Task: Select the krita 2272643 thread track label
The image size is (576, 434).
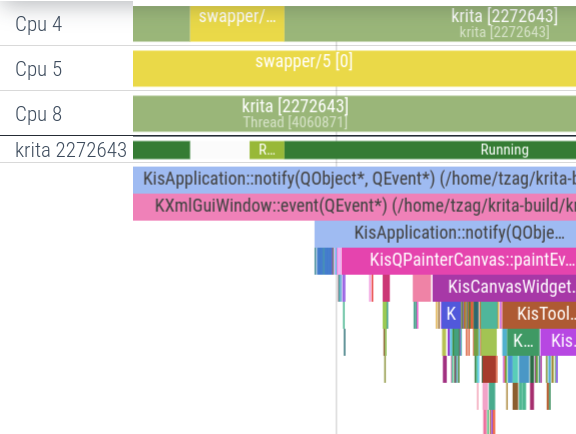Action: click(x=71, y=150)
